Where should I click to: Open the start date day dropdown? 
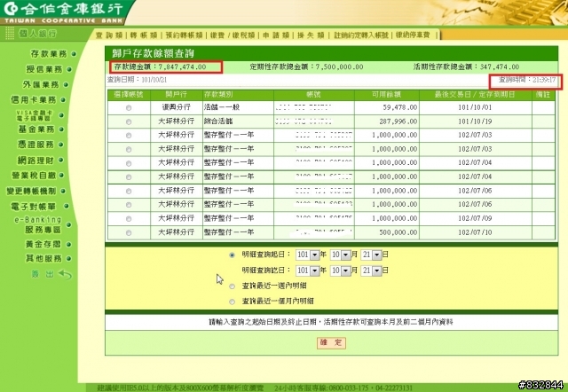pyautogui.click(x=371, y=255)
